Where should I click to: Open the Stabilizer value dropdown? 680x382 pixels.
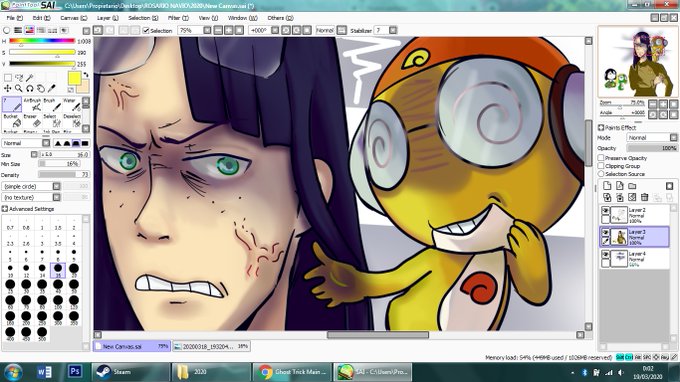pos(393,30)
